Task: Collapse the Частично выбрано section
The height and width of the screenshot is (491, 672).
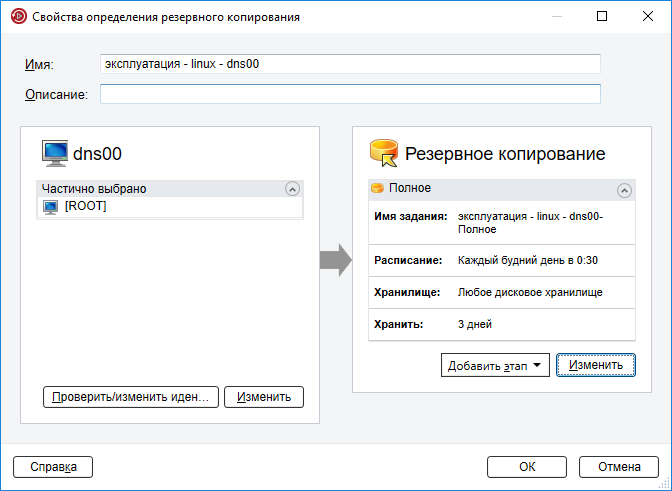Action: pyautogui.click(x=292, y=189)
